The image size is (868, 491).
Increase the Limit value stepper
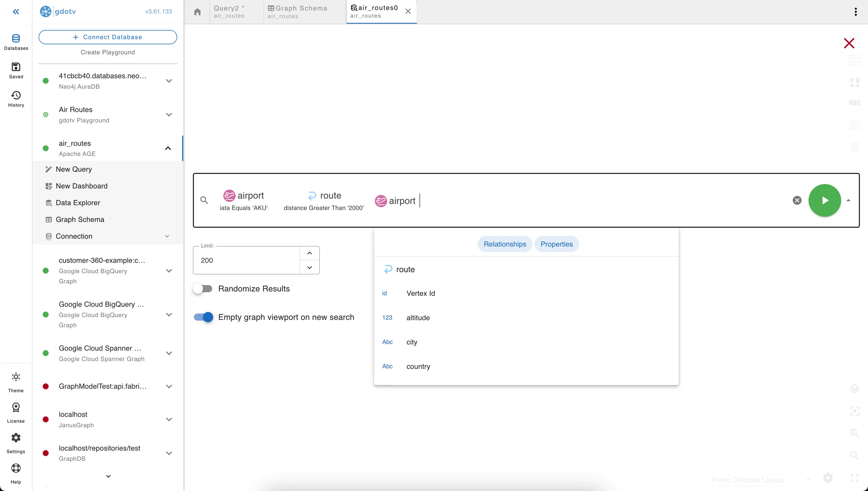[x=310, y=253]
